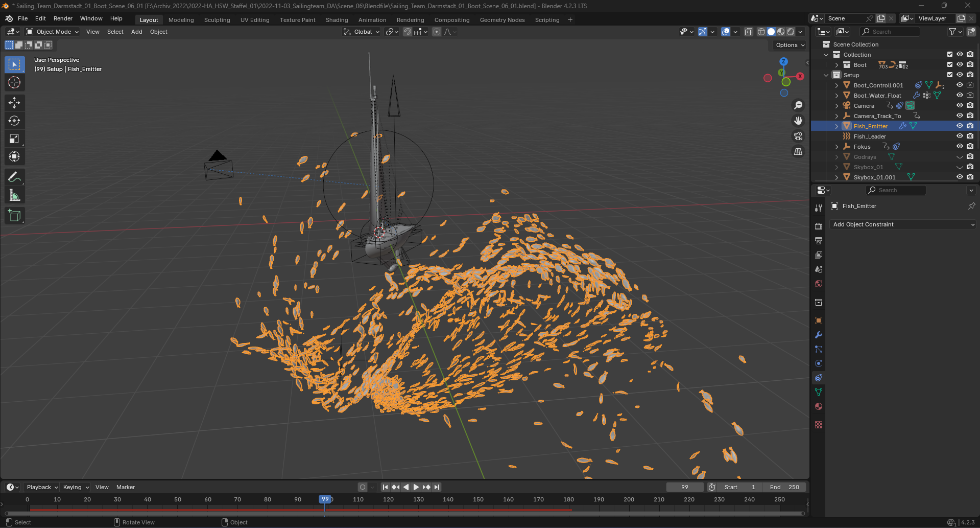Viewport: 980px width, 528px height.
Task: Open the Tool properties tab
Action: [819, 208]
